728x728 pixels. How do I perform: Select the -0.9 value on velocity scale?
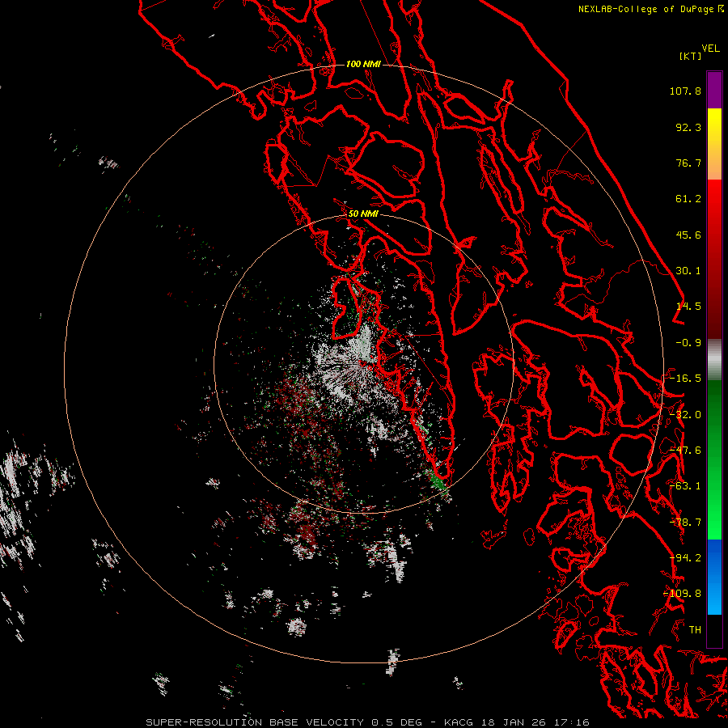(688, 343)
